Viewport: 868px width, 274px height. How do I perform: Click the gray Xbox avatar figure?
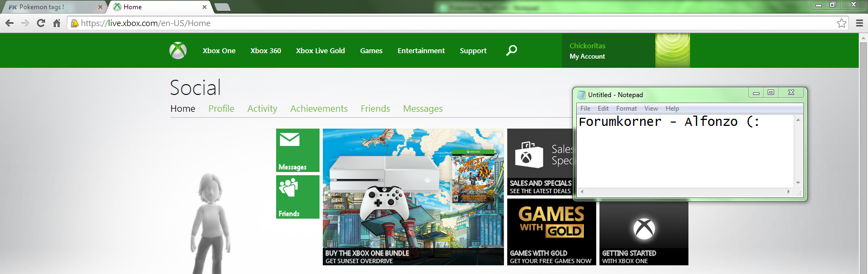210,224
